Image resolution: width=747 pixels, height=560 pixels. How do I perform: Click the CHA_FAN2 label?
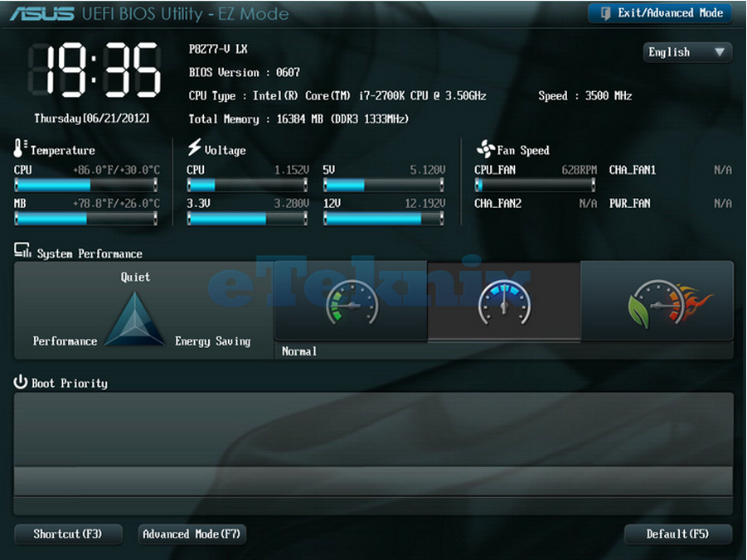click(x=497, y=204)
